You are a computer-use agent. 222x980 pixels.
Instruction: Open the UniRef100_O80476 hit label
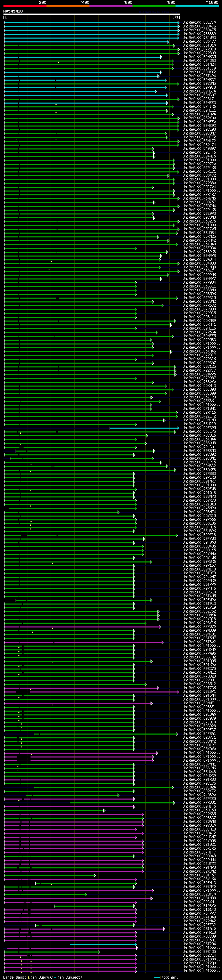[x=199, y=26]
